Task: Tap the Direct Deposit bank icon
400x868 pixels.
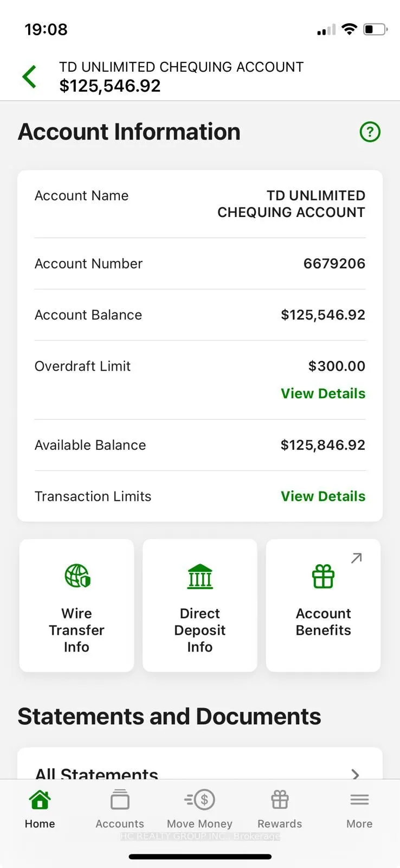Action: pos(200,576)
